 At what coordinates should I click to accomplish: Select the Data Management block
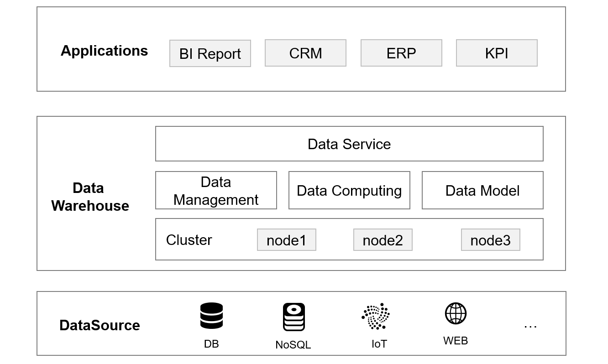tap(216, 191)
